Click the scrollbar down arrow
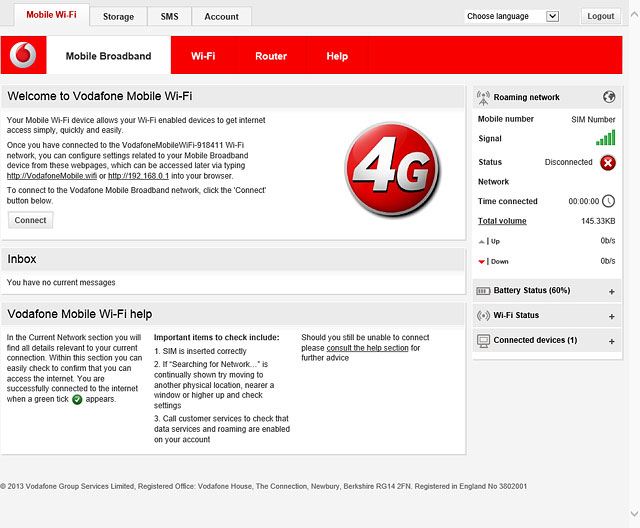This screenshot has width=640, height=528. (634, 513)
